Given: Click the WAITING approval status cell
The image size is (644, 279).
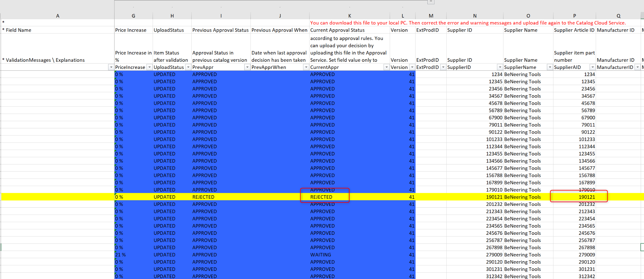Looking at the screenshot, I should 321,255.
